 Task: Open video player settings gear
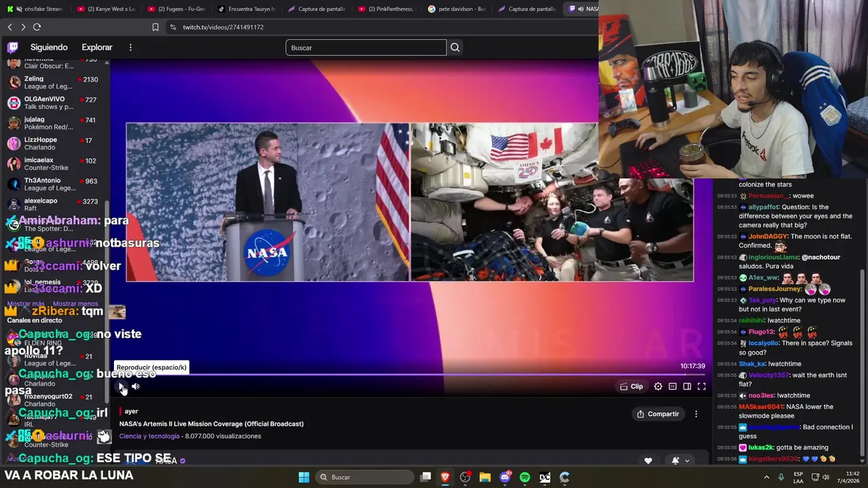coord(658,386)
